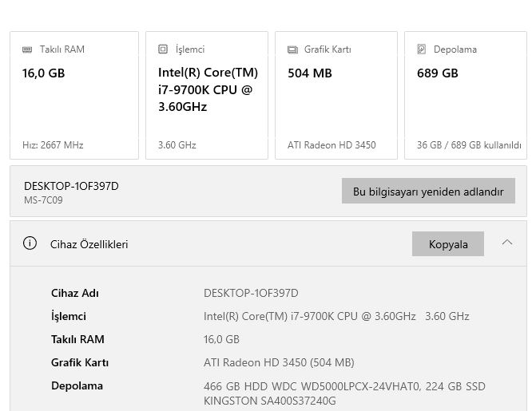Click Bu bilgisayarı yeniden adlandır button

[x=428, y=192]
